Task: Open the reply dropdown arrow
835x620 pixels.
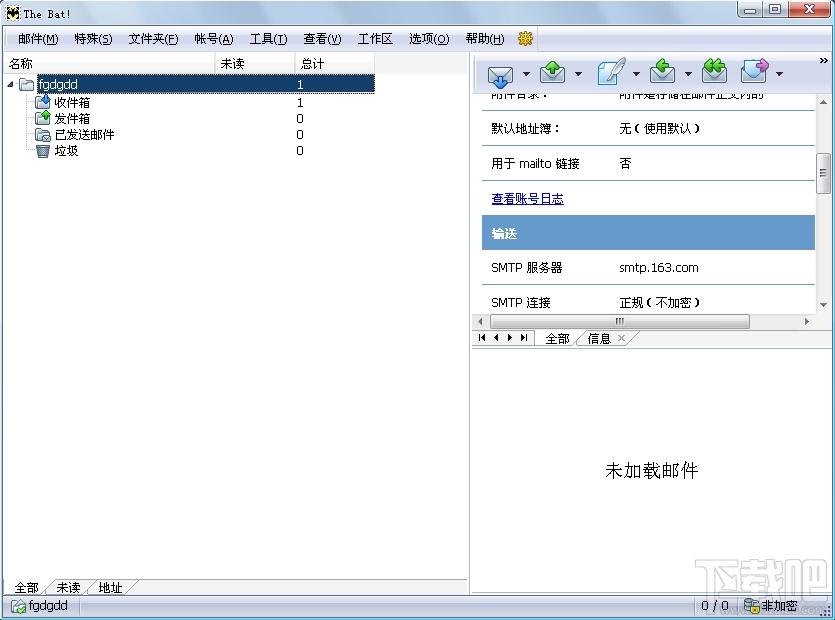Action: pos(688,74)
